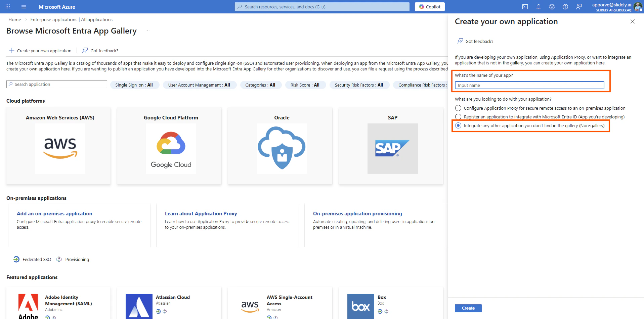644x319 pixels.
Task: Open the Single Sign-on filter
Action: pos(134,85)
